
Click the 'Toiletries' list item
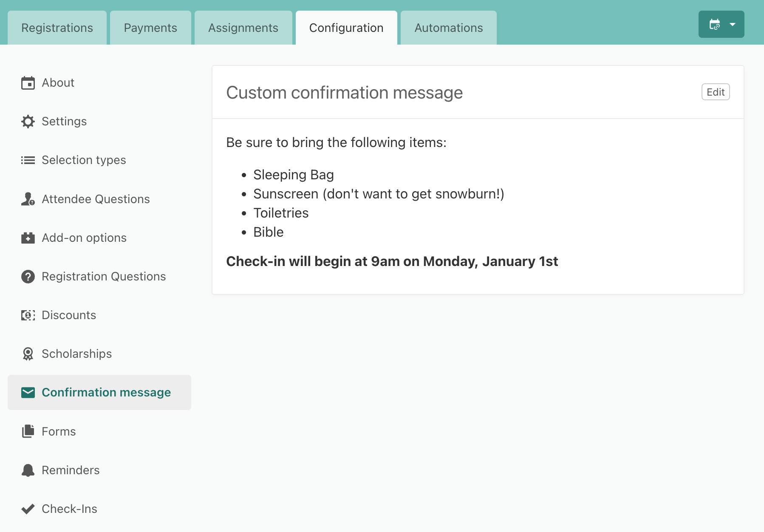pyautogui.click(x=281, y=213)
